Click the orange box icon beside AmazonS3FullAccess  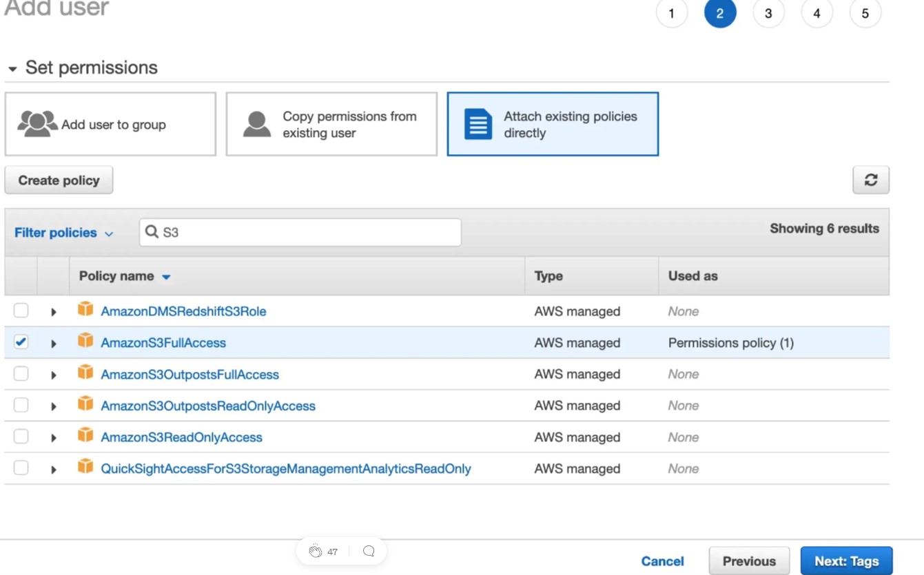click(x=85, y=341)
